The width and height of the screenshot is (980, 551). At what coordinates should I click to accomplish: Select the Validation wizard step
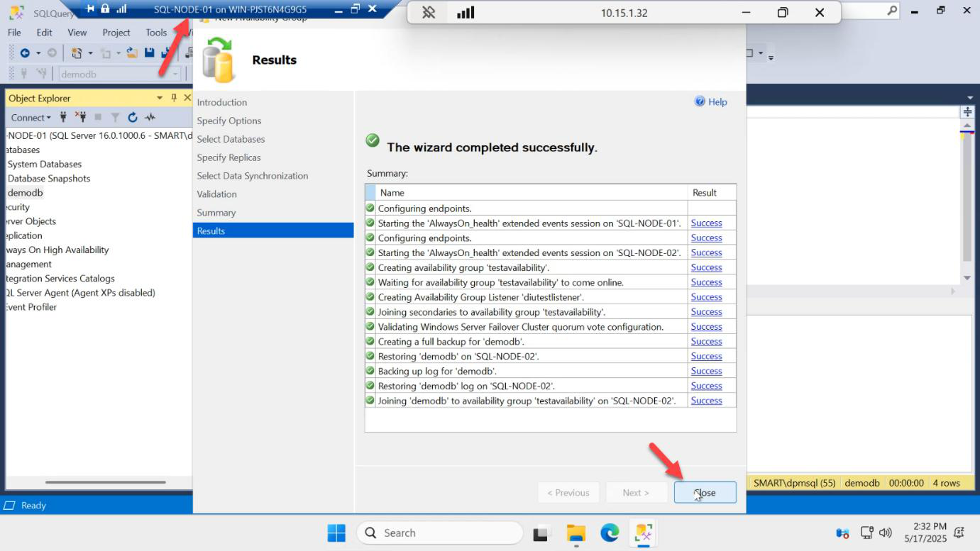(217, 194)
